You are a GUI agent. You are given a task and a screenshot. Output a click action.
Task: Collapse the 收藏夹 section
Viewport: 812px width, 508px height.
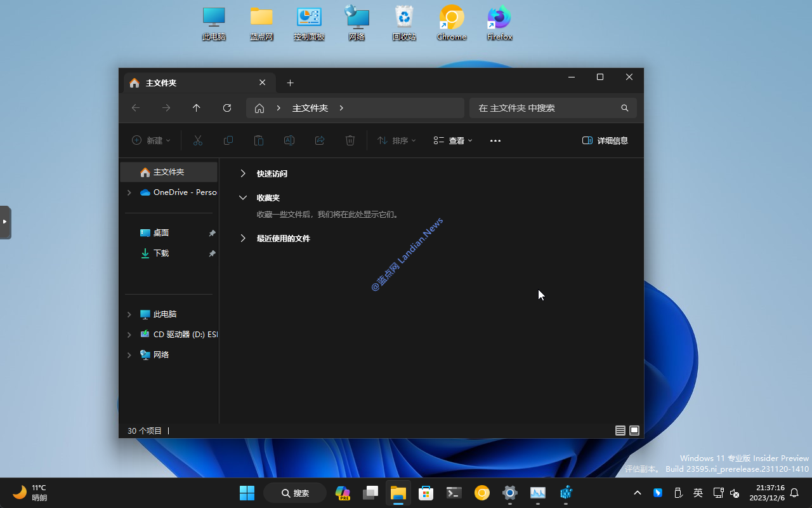(243, 197)
